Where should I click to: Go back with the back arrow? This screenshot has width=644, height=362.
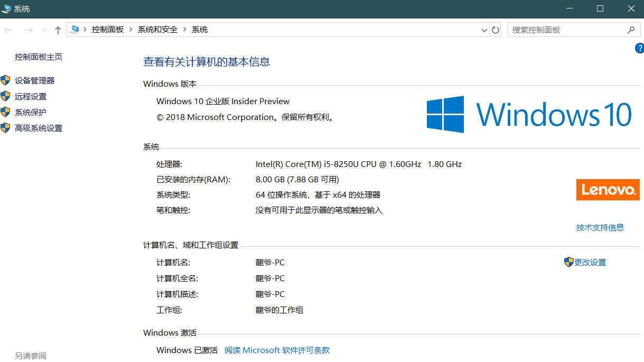coord(8,30)
